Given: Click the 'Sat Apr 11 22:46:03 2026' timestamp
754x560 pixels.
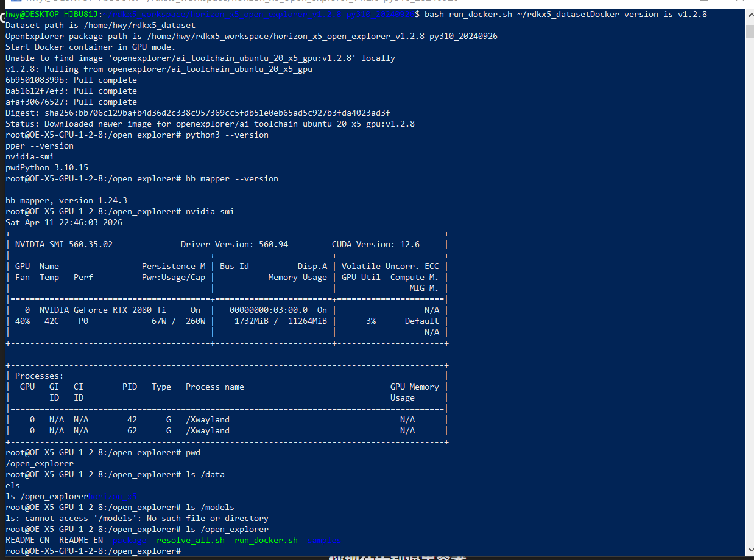Looking at the screenshot, I should 64,222.
